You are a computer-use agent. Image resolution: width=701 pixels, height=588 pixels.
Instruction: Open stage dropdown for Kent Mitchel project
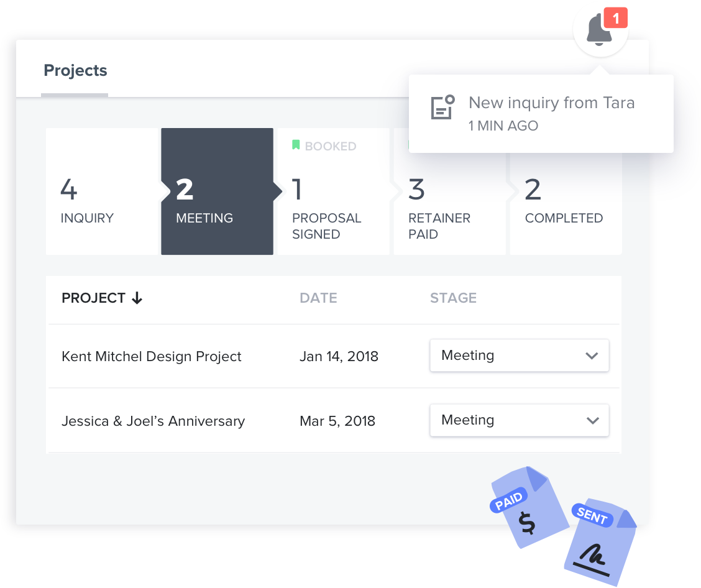[520, 356]
